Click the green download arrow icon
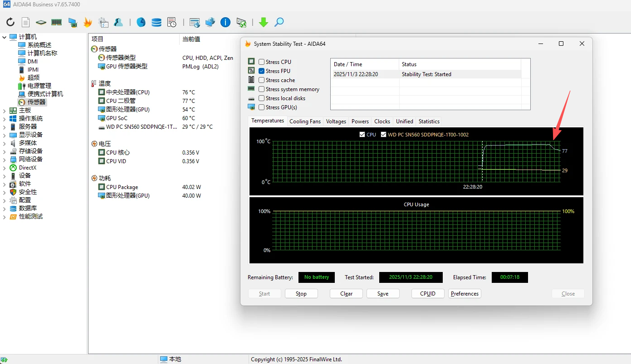Viewport: 631px width, 364px height. pyautogui.click(x=264, y=22)
